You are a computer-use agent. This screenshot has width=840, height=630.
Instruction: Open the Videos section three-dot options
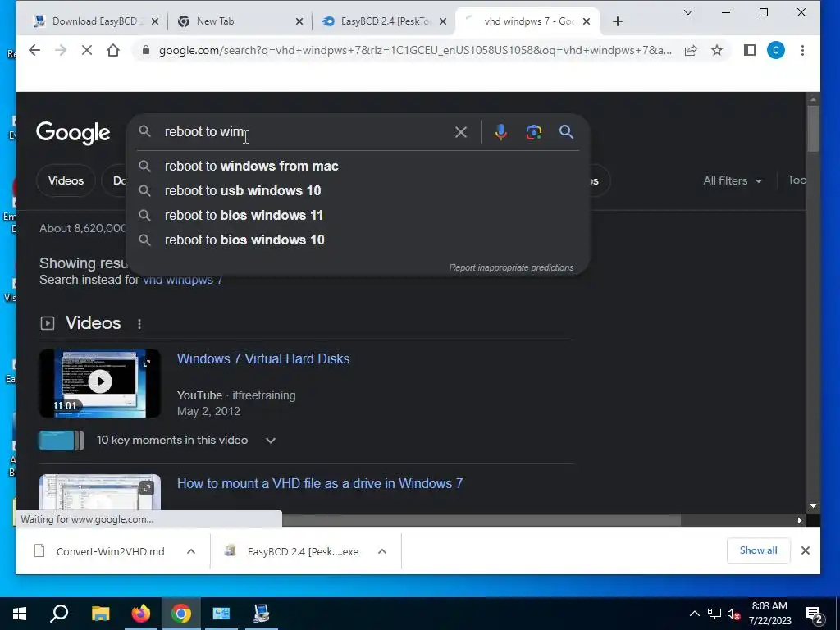(x=139, y=324)
